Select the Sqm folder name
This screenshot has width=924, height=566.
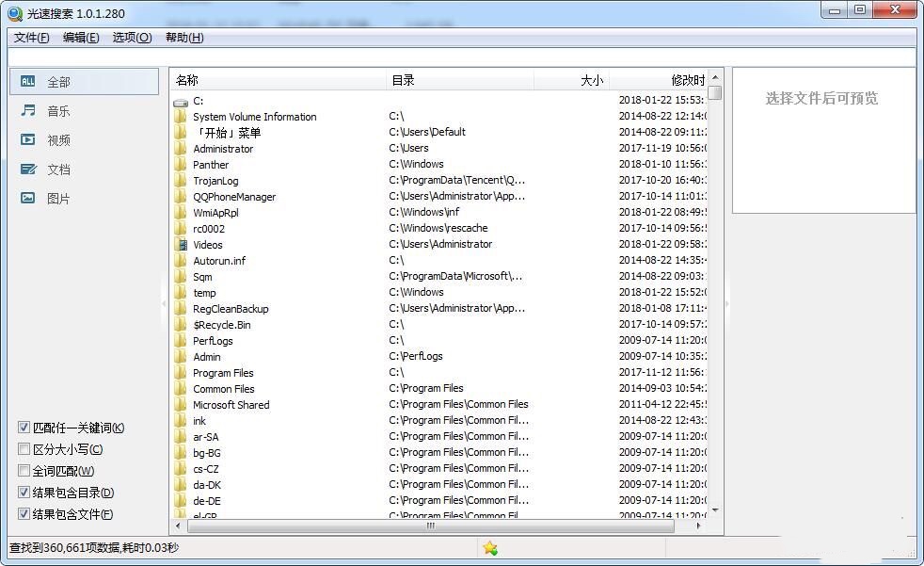[202, 277]
